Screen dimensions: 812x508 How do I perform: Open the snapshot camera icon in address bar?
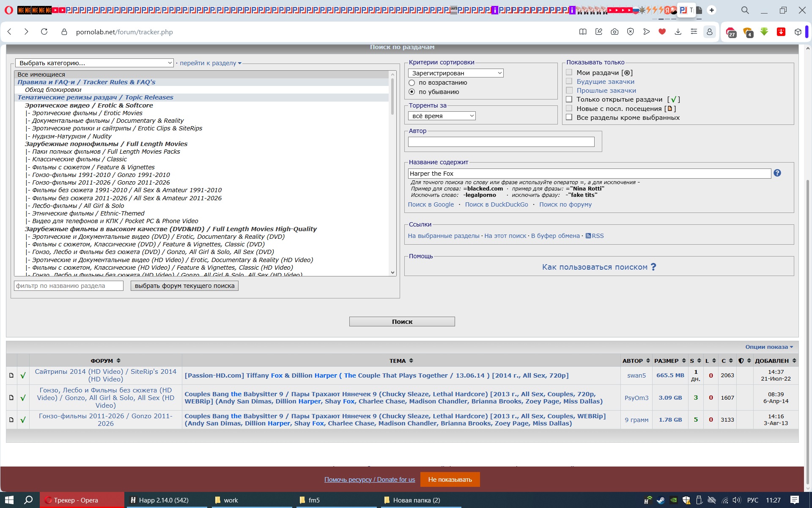(614, 32)
